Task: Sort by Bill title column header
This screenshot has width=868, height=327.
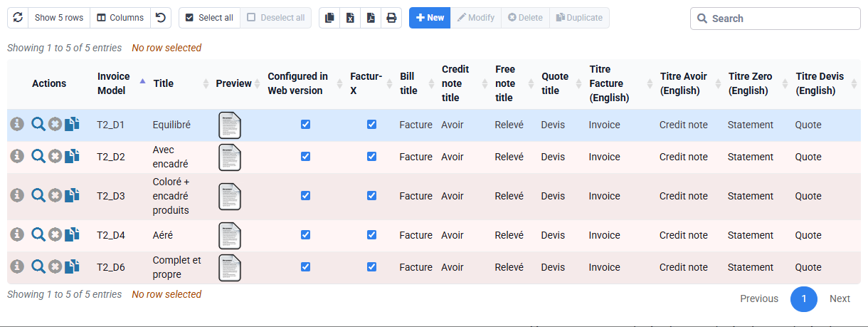Action: (x=416, y=83)
